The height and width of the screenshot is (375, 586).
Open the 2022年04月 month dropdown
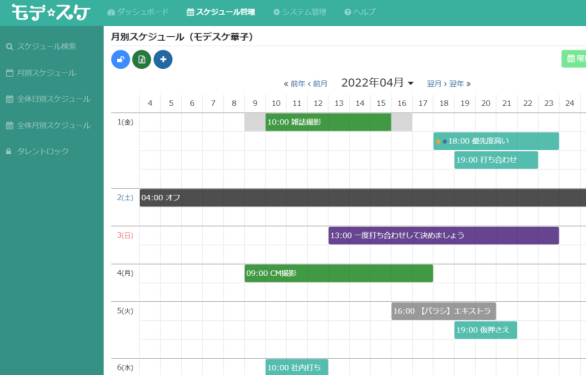pos(377,83)
